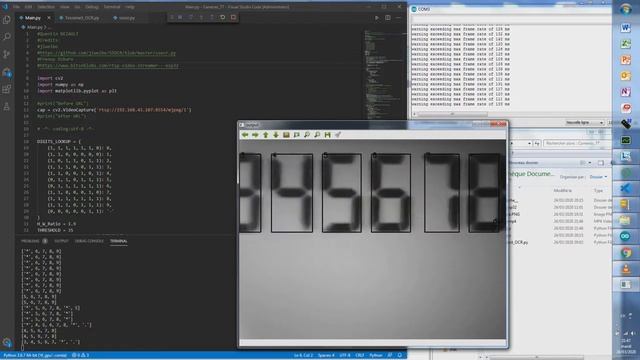Image resolution: width=640 pixels, height=360 pixels.
Task: Open the Nouvelle ligne dropdown in the COM3 window
Action: [584, 123]
